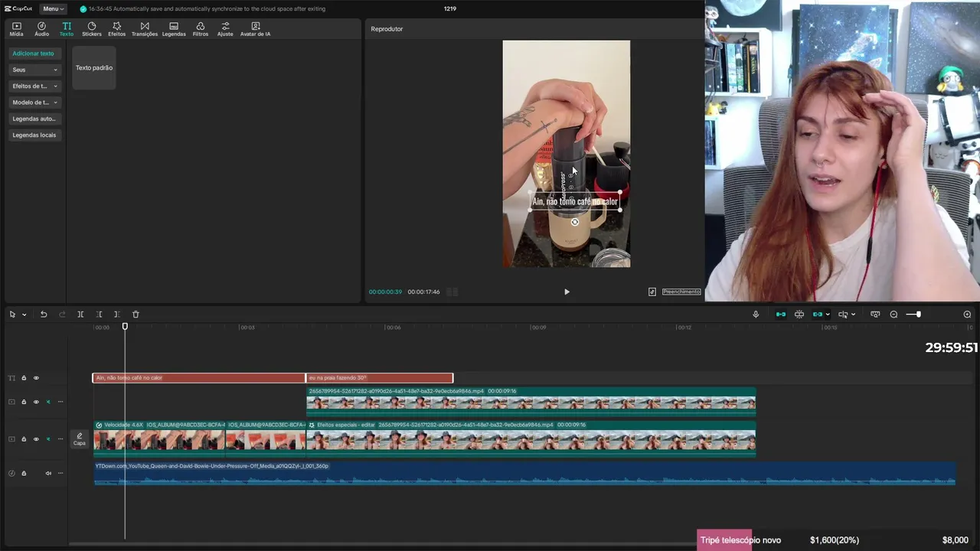Toggle clip linkage
The height and width of the screenshot is (551, 980).
pos(818,315)
